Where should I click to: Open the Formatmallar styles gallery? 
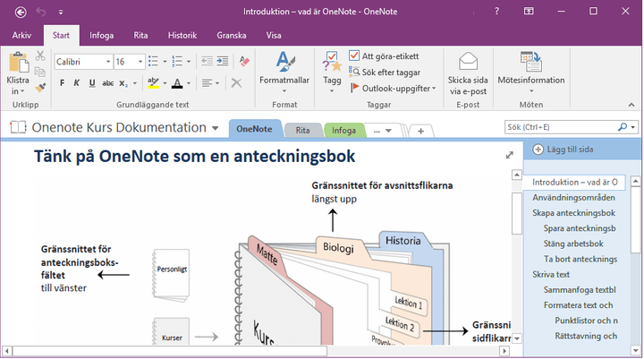[x=284, y=73]
